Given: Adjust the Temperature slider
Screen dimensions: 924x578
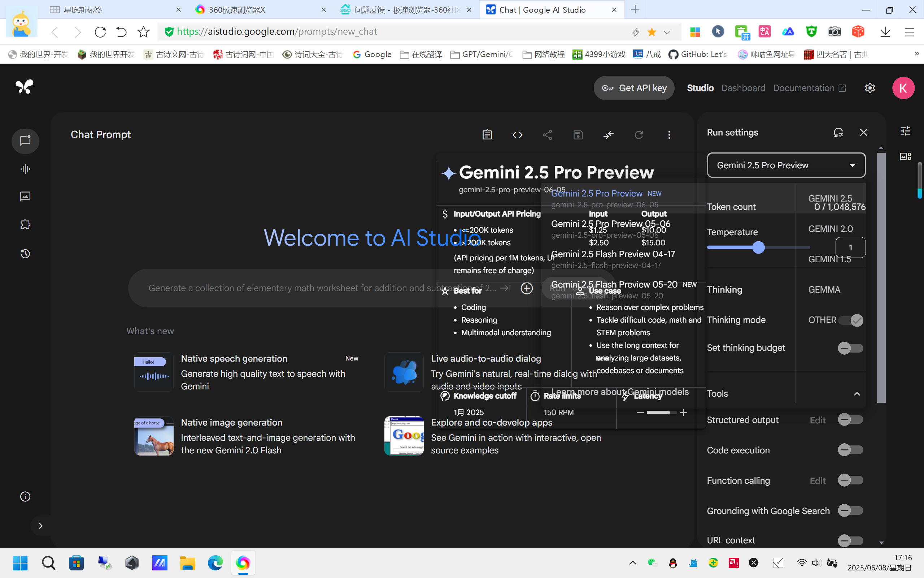Looking at the screenshot, I should (758, 247).
